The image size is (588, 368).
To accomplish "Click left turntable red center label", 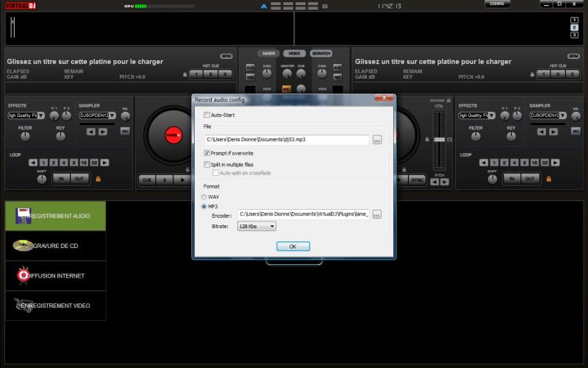I will (173, 135).
